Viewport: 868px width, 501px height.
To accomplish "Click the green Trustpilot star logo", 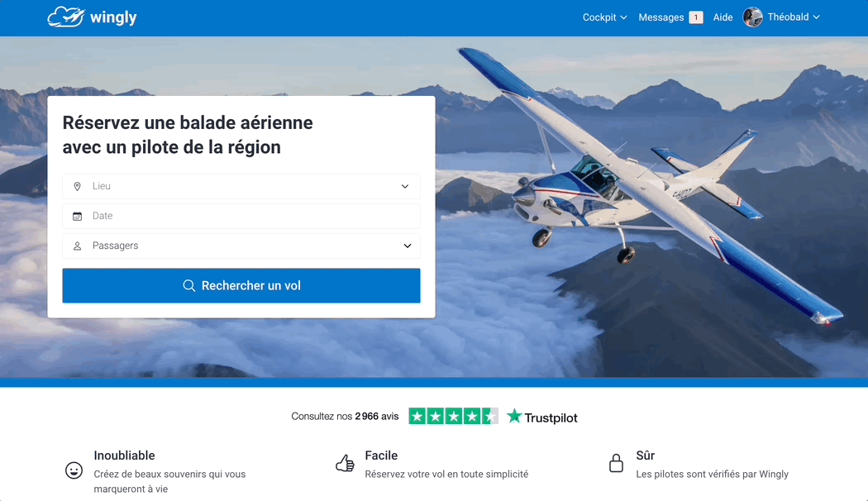I will point(514,416).
